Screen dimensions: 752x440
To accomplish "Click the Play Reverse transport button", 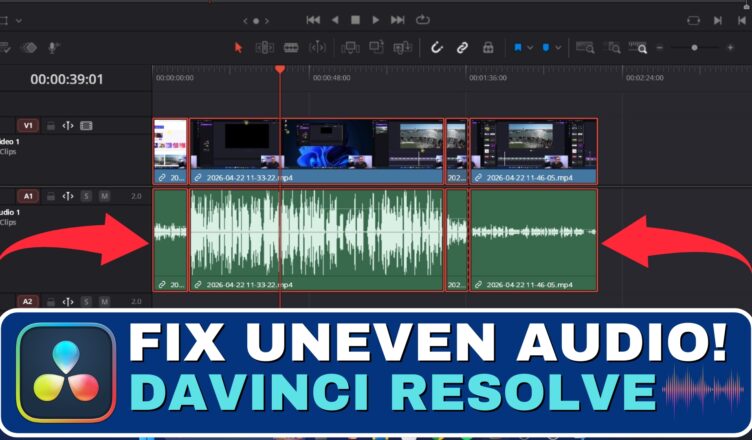I will 335,20.
